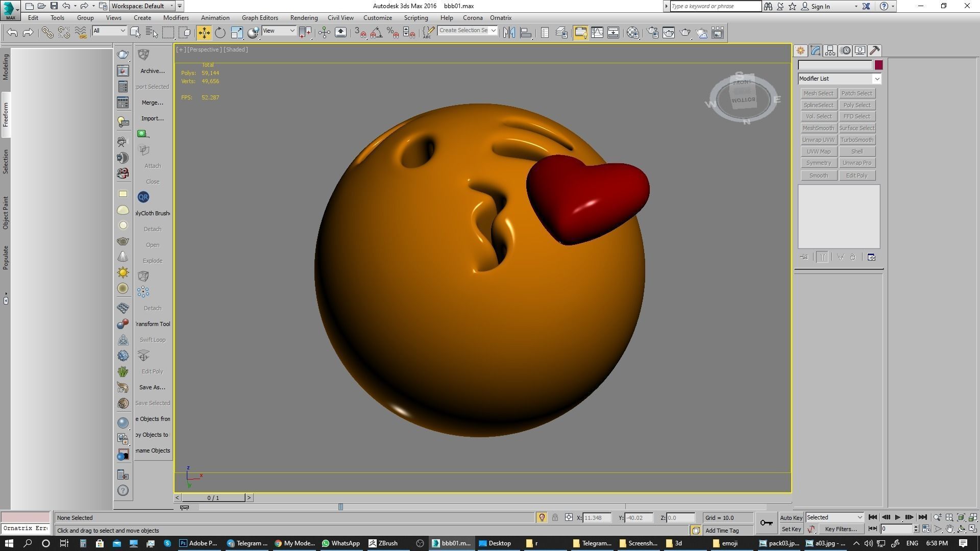
Task: Click the Select Object arrow tool
Action: point(135,33)
